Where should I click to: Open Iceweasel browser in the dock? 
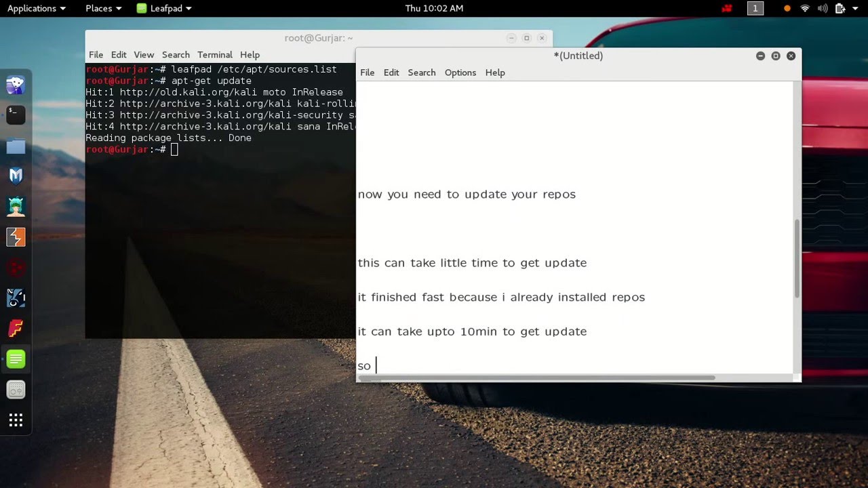pyautogui.click(x=16, y=85)
